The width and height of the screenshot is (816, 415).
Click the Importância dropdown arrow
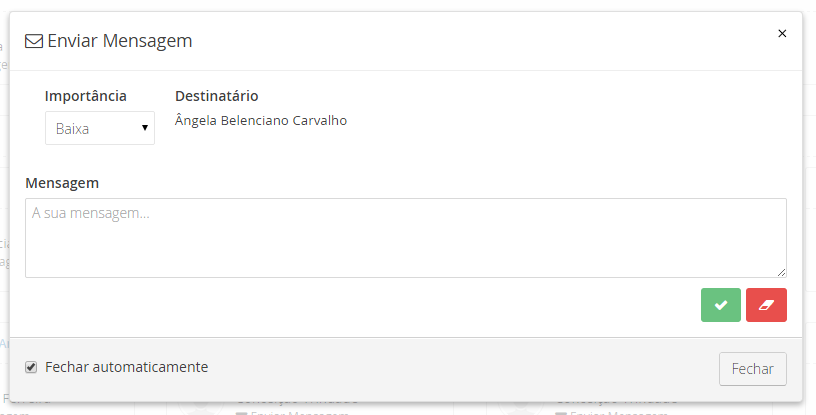click(x=145, y=128)
